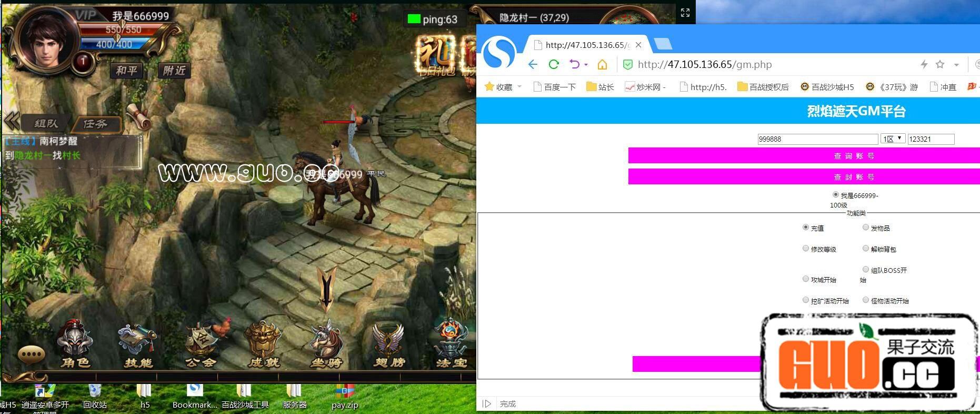The height and width of the screenshot is (414, 980).
Task: Click the browser refresh icon
Action: click(554, 64)
